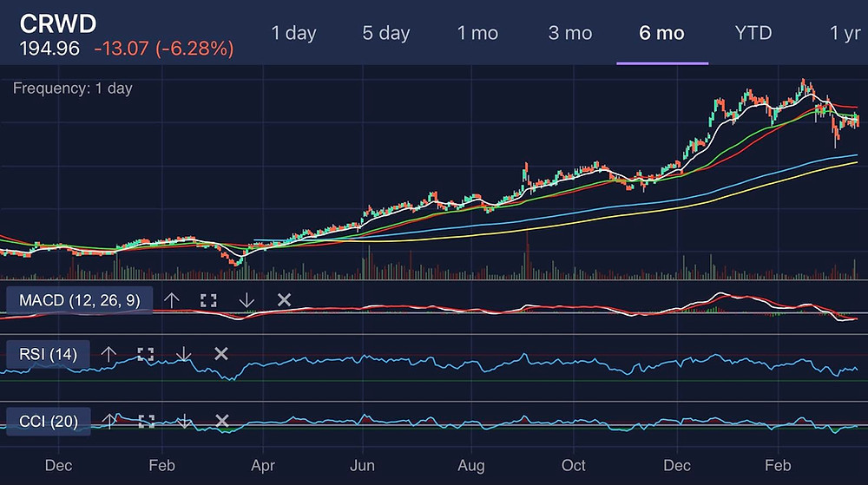The width and height of the screenshot is (868, 485).
Task: Tap the Aug label on time axis
Action: coord(471,466)
